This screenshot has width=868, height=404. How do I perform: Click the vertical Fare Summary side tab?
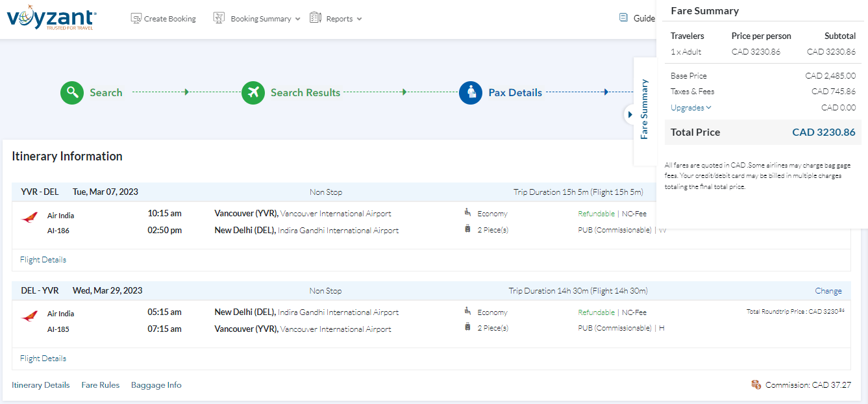point(644,109)
